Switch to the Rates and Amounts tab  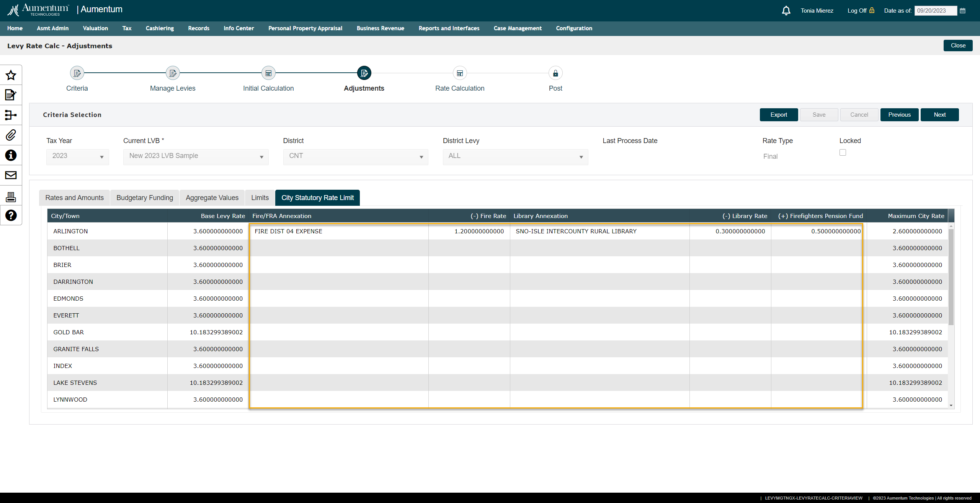(x=75, y=198)
